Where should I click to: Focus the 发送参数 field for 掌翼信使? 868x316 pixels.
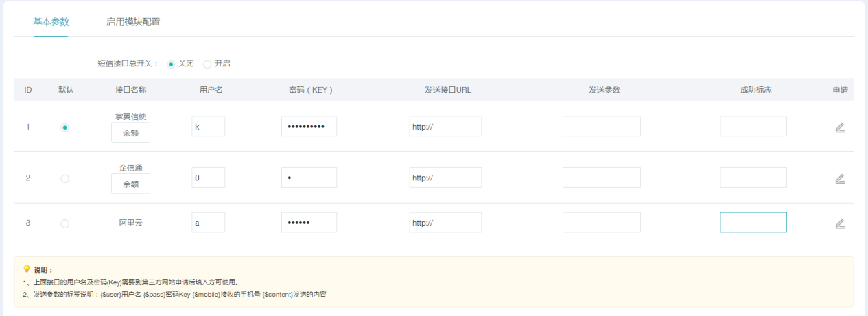(601, 127)
